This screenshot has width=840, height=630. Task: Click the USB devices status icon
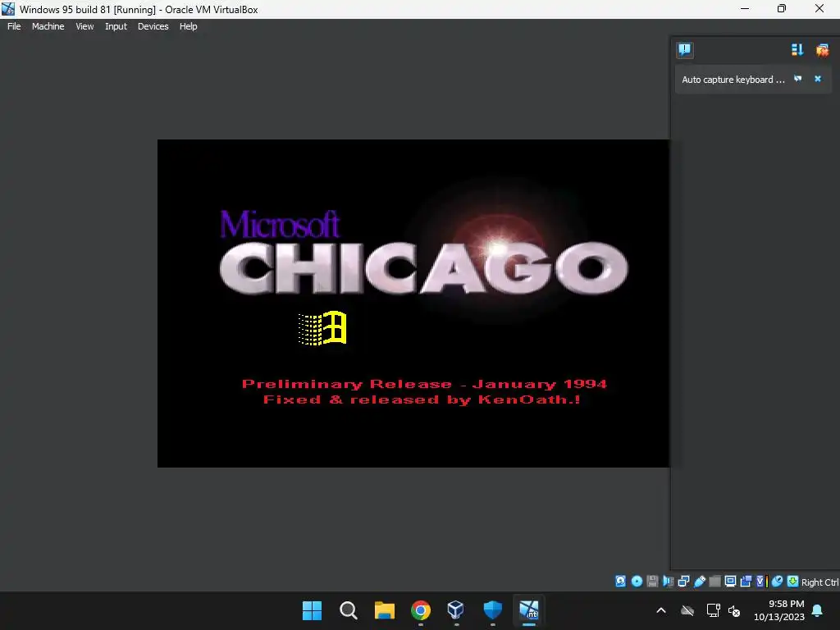click(699, 582)
